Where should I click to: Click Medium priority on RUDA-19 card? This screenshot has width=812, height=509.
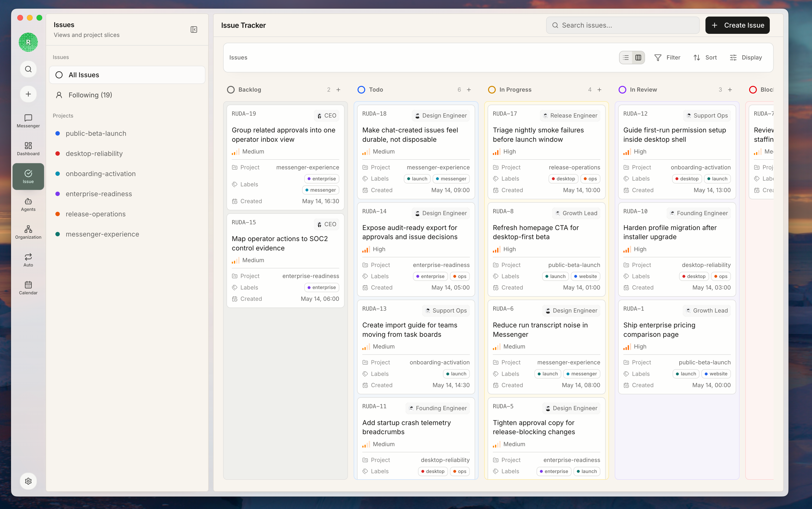[x=248, y=152]
